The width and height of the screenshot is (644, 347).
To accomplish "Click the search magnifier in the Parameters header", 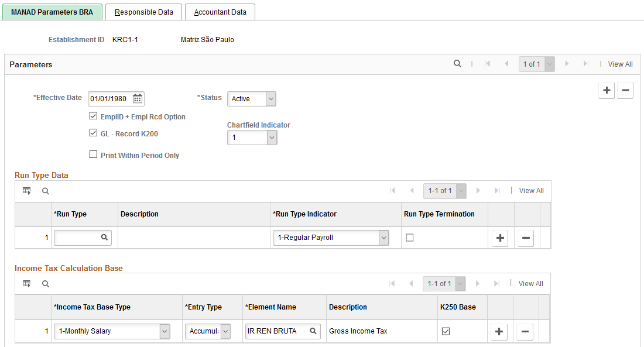I will pyautogui.click(x=457, y=64).
